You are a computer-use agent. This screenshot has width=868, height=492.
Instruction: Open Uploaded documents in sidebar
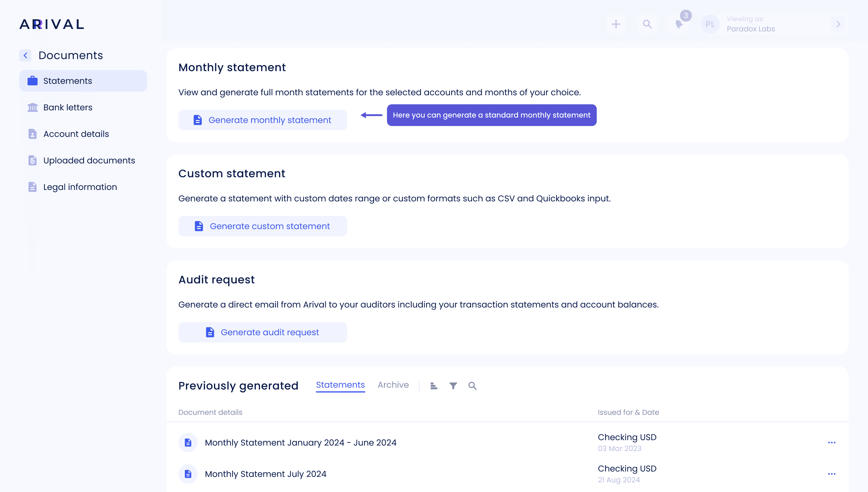tap(89, 160)
